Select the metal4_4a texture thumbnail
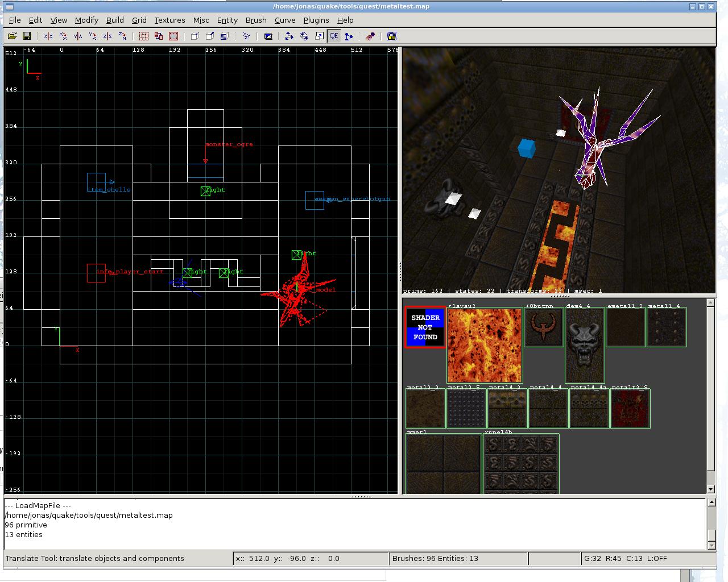This screenshot has height=582, width=728. [589, 409]
